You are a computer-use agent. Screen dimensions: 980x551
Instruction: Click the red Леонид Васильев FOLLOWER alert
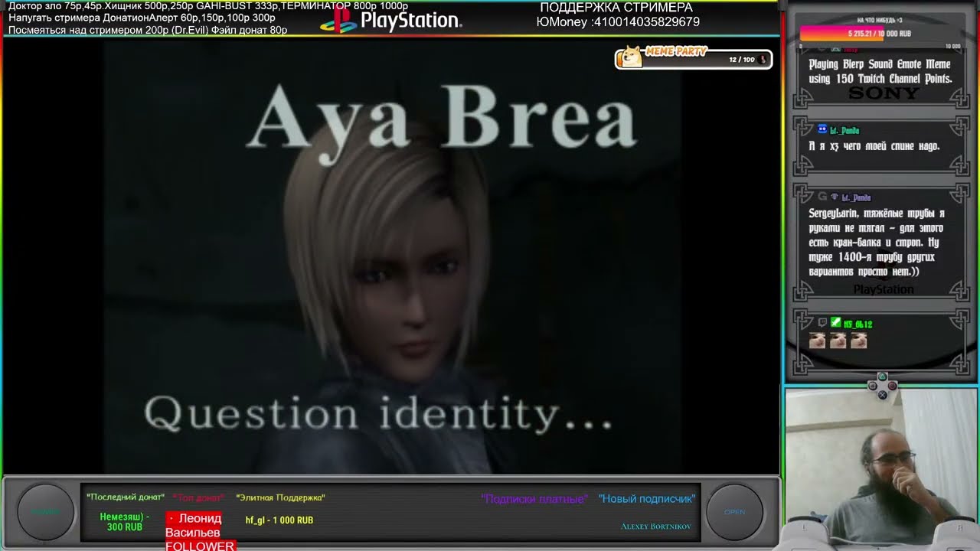200,532
